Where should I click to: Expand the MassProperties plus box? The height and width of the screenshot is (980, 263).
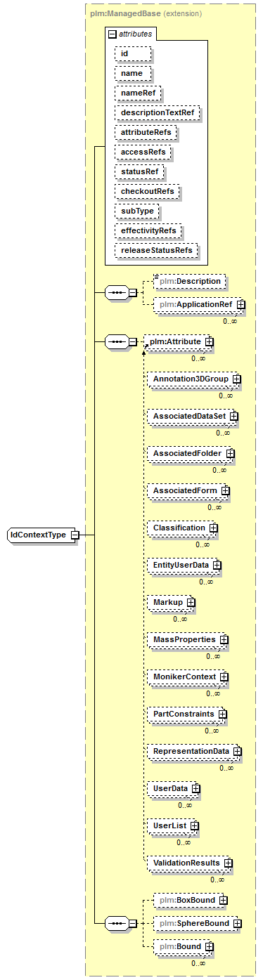coord(224,639)
